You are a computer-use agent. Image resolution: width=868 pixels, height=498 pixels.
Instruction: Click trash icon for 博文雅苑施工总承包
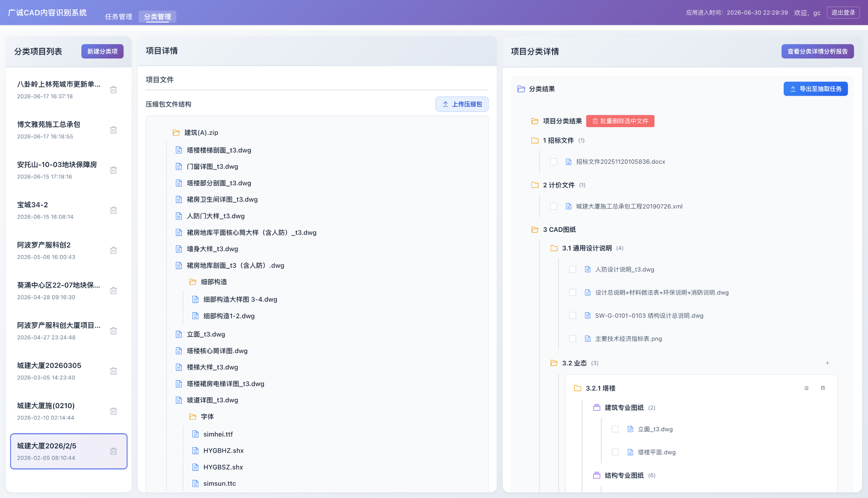tap(114, 130)
